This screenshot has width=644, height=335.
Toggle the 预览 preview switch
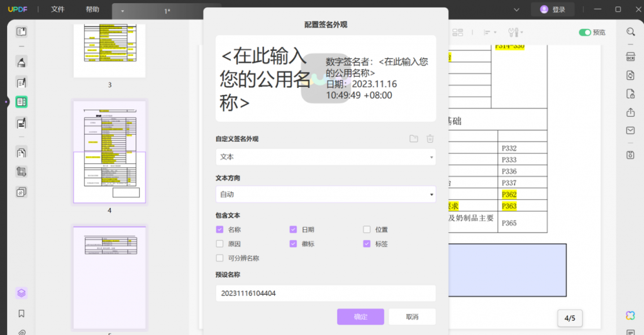coord(585,32)
